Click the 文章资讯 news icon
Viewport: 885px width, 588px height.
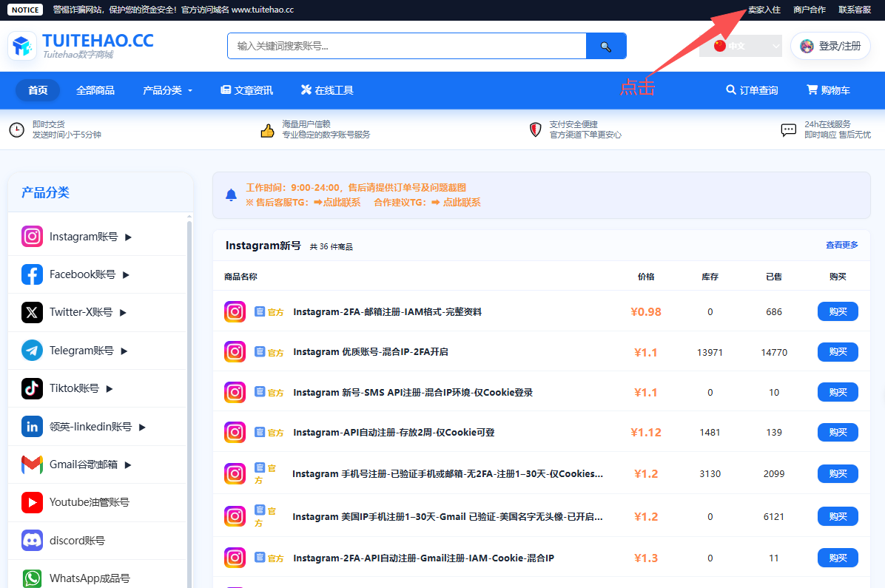coord(226,89)
